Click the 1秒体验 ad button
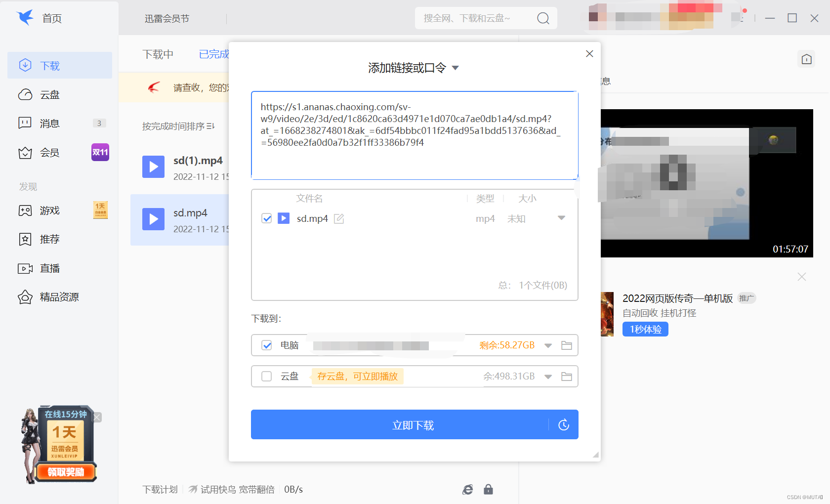This screenshot has height=504, width=830. (645, 329)
